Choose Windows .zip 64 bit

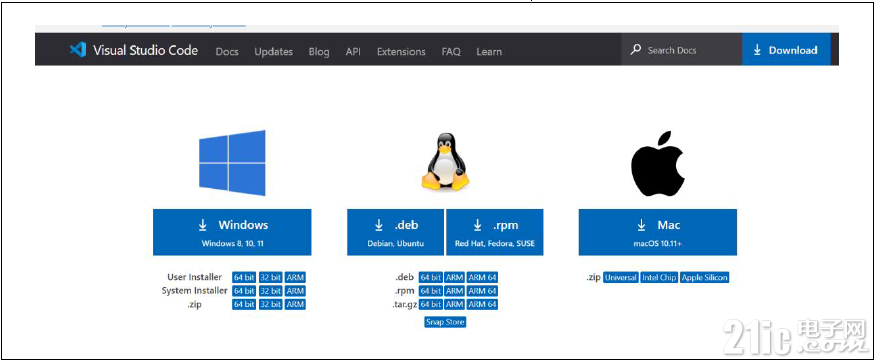(244, 304)
